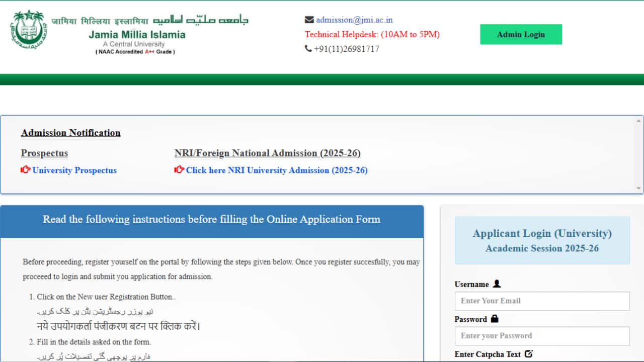
Task: Click inside the Enter Your Email field
Action: tap(542, 301)
